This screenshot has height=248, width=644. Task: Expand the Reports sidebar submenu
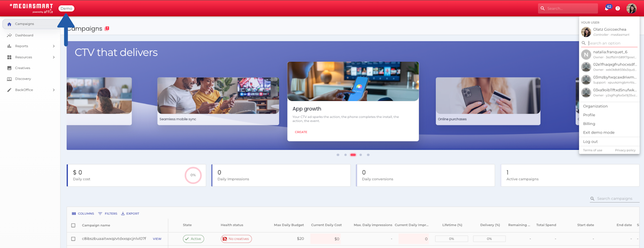click(x=54, y=46)
